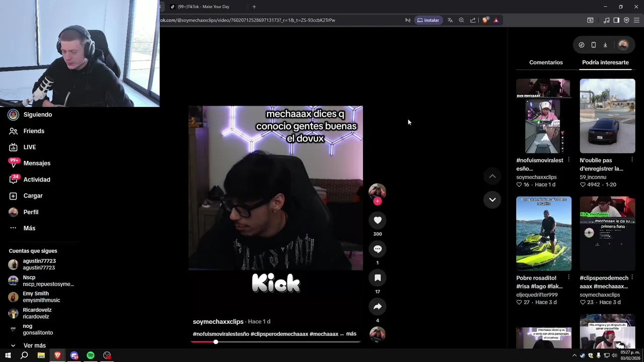
Task: Open the video comments bubble icon
Action: pos(377,249)
